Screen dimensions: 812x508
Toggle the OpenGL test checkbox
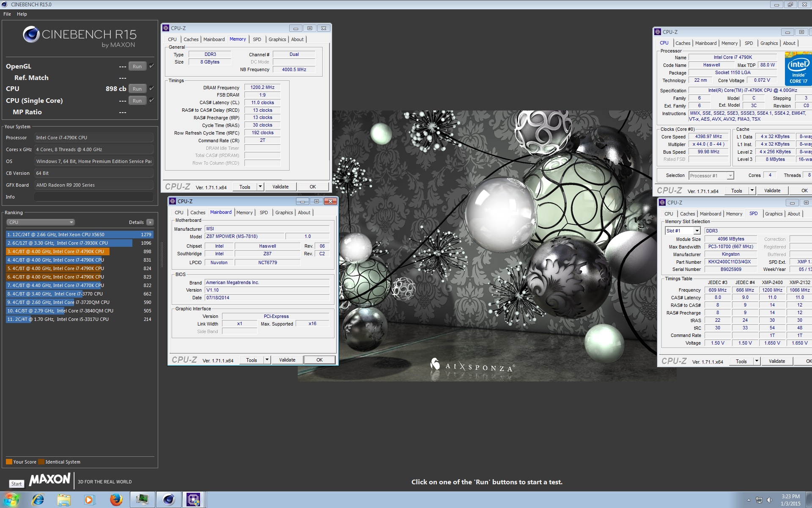coord(151,66)
